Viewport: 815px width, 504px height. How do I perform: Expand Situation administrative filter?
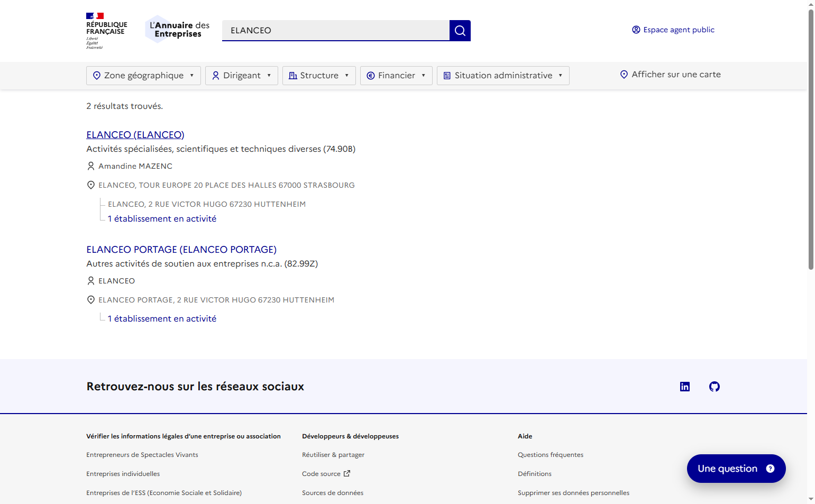[503, 76]
